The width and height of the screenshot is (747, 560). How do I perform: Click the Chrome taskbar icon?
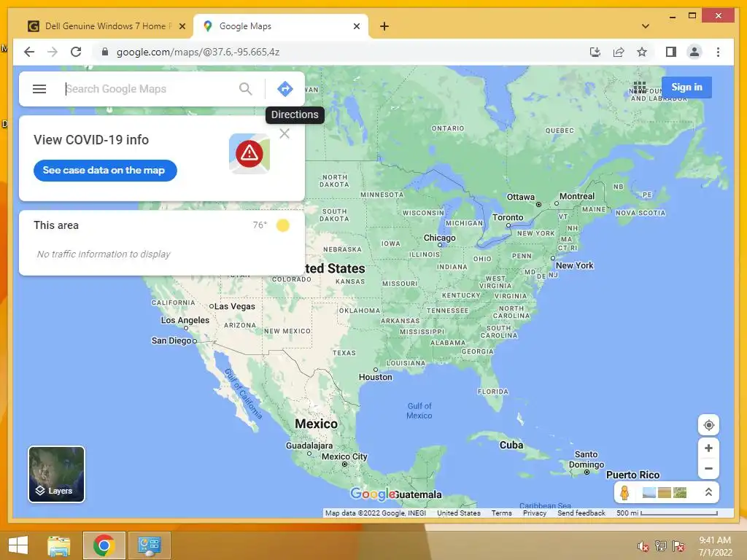click(104, 545)
